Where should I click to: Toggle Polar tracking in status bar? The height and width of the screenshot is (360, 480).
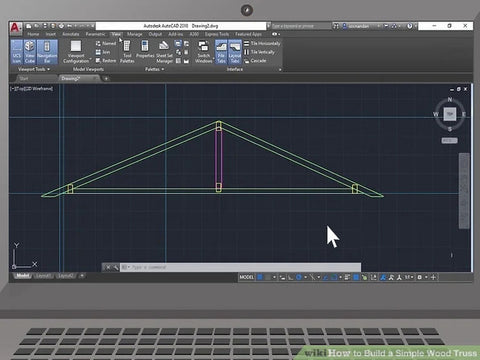click(x=299, y=277)
